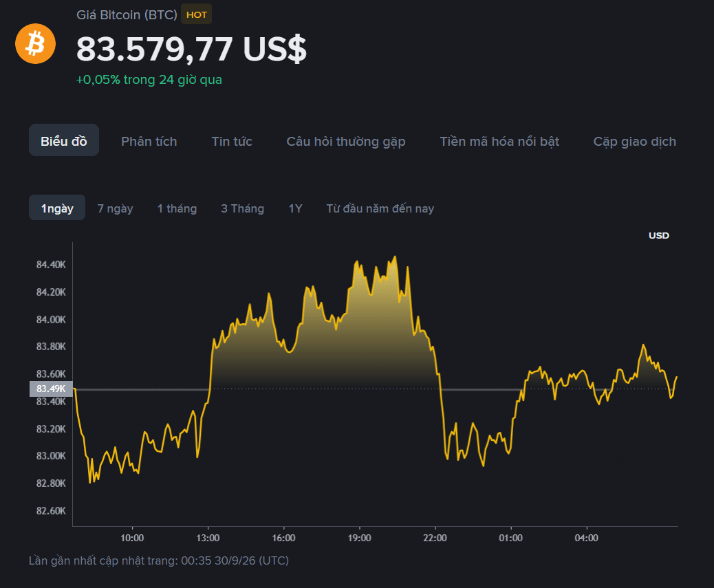This screenshot has height=588, width=714.
Task: Select the 1Y chart period
Action: pyautogui.click(x=295, y=208)
